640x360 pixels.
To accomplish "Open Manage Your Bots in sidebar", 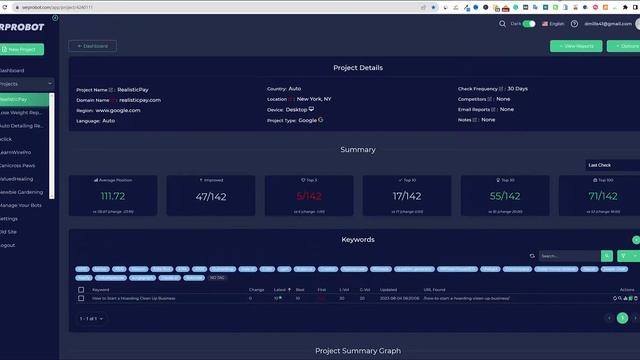I will coord(21,205).
